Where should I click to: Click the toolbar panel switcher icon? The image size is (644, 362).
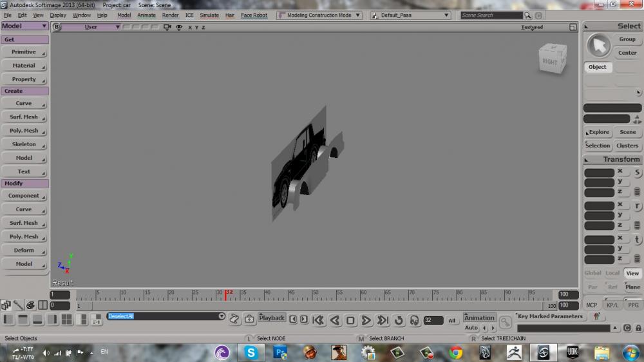point(6,305)
